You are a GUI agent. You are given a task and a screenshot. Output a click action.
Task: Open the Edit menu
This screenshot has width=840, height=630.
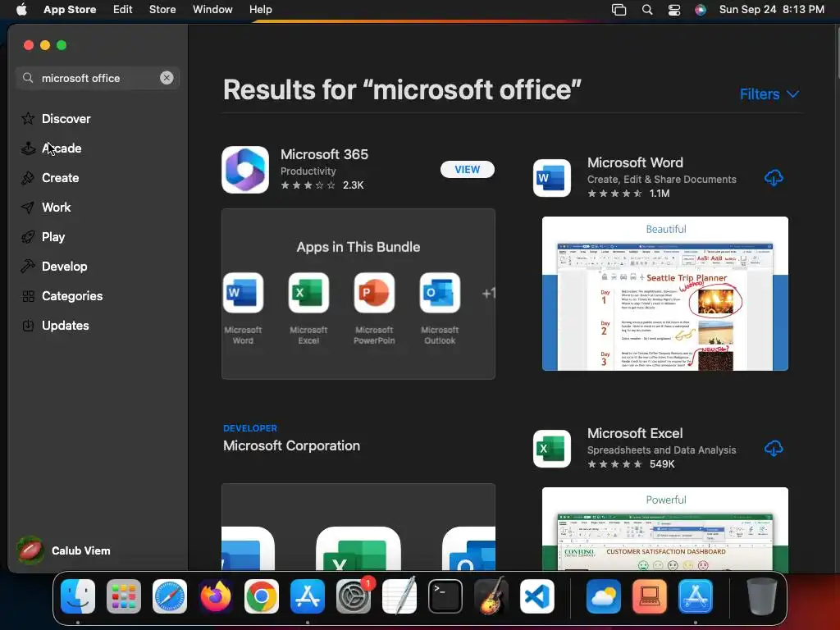123,10
